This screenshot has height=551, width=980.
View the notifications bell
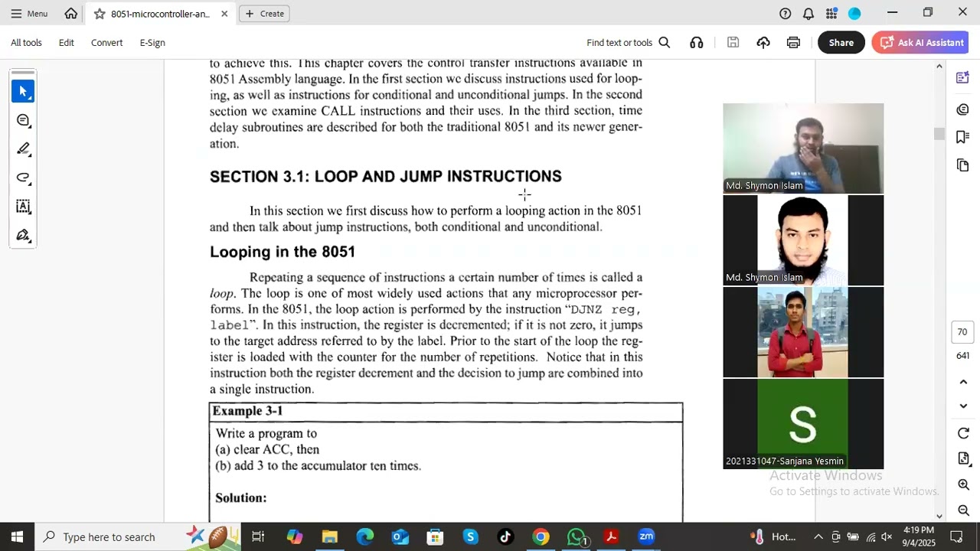[x=808, y=14]
